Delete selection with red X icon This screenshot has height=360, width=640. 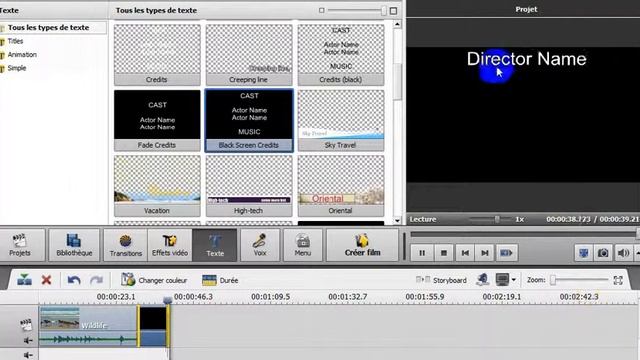click(x=47, y=280)
